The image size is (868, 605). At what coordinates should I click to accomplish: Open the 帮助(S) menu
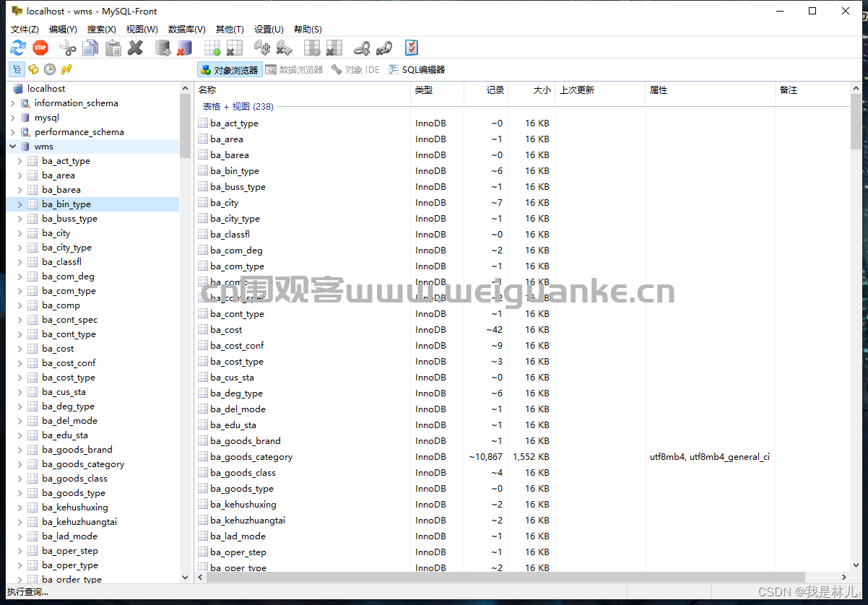click(x=308, y=30)
